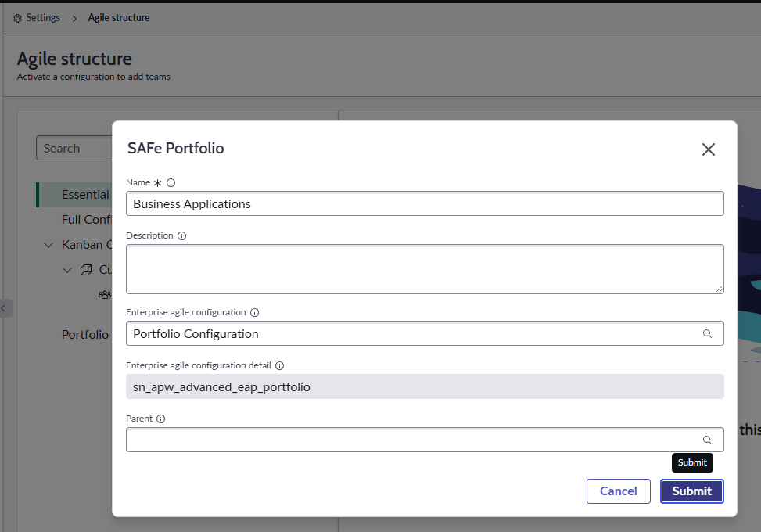Select Agile structure breadcrumb item
Image resolution: width=761 pixels, height=532 pixels.
click(119, 18)
